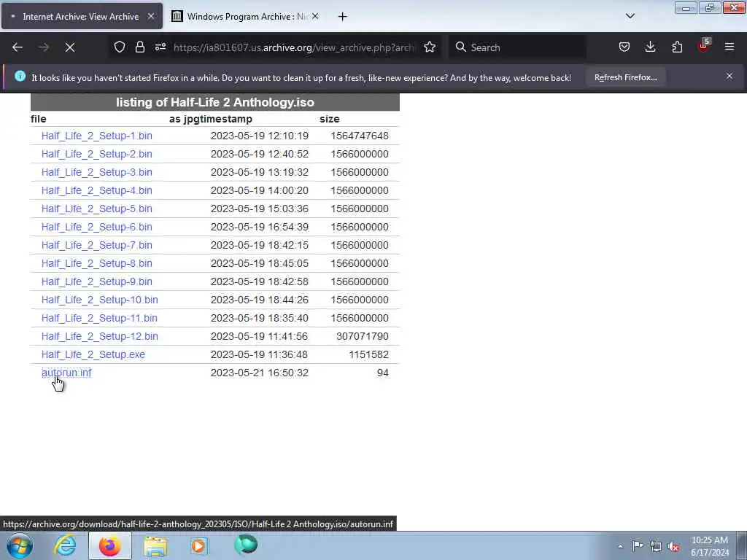747x560 pixels.
Task: Open the autorun.inf link
Action: pos(66,373)
